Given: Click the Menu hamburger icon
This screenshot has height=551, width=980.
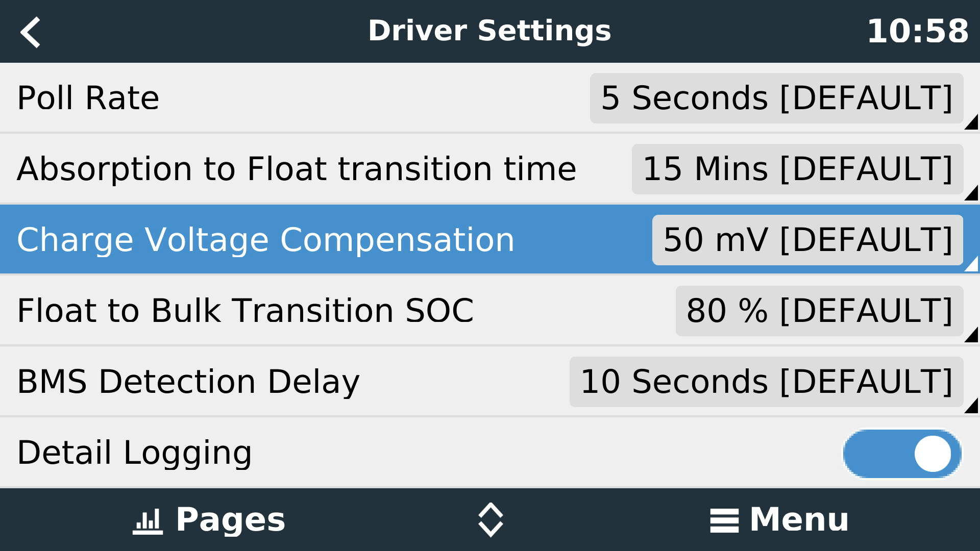Looking at the screenshot, I should [x=724, y=521].
